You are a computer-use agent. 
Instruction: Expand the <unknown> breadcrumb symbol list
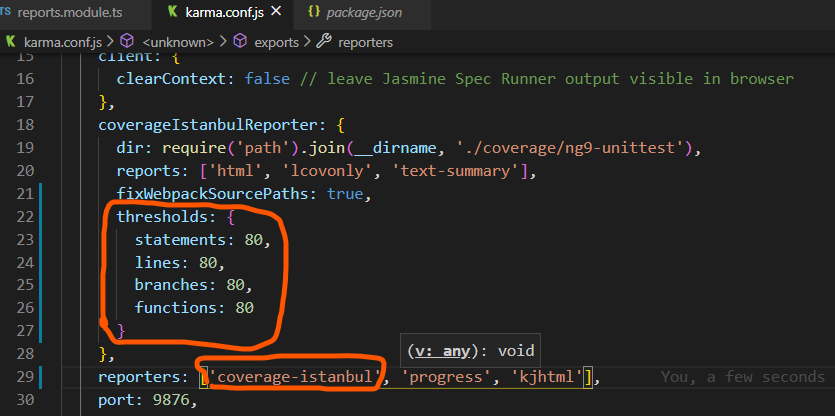177,42
